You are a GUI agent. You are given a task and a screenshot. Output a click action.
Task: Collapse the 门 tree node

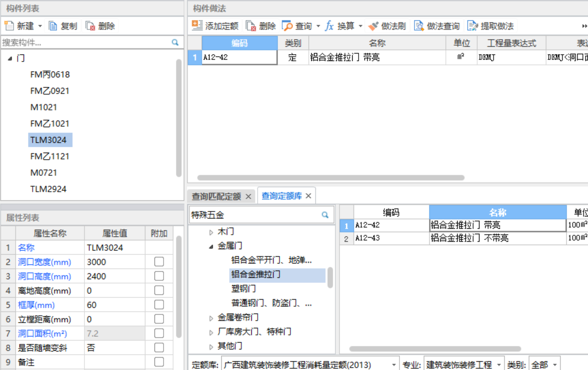[10, 59]
